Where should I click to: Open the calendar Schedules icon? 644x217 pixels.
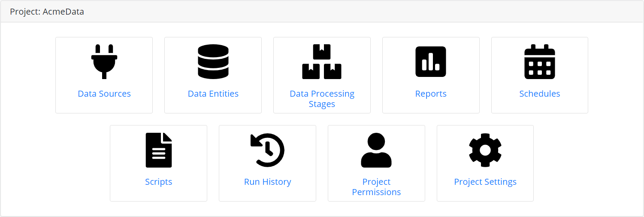[540, 62]
